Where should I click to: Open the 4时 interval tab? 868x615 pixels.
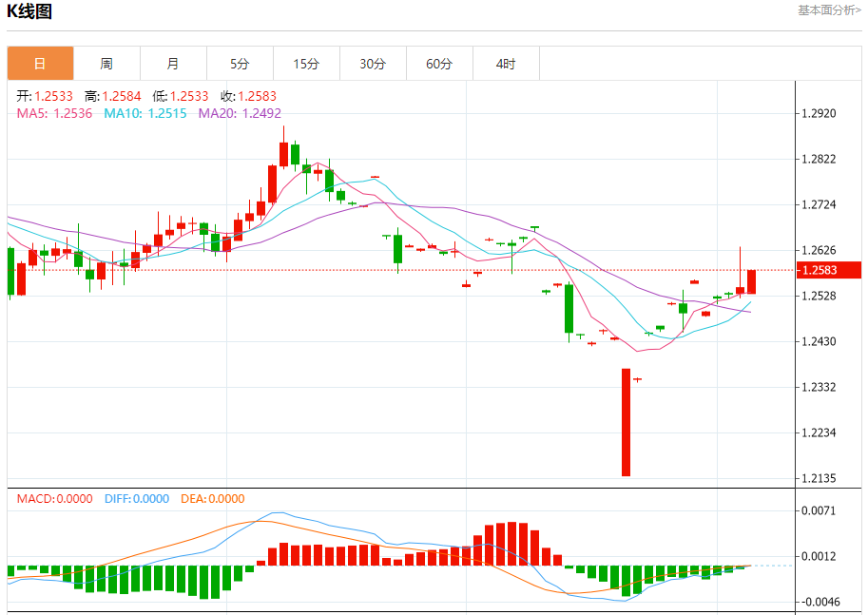(x=506, y=64)
